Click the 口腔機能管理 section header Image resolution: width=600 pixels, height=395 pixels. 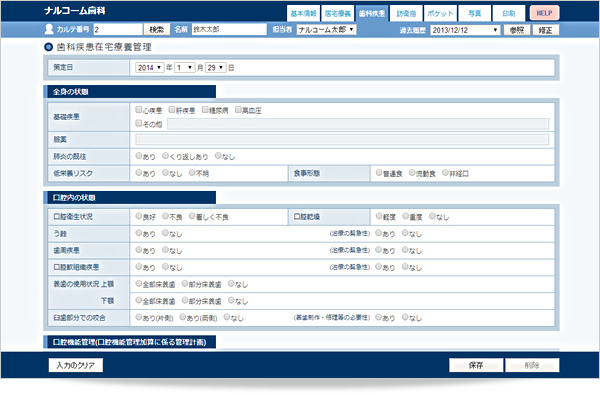tap(130, 342)
